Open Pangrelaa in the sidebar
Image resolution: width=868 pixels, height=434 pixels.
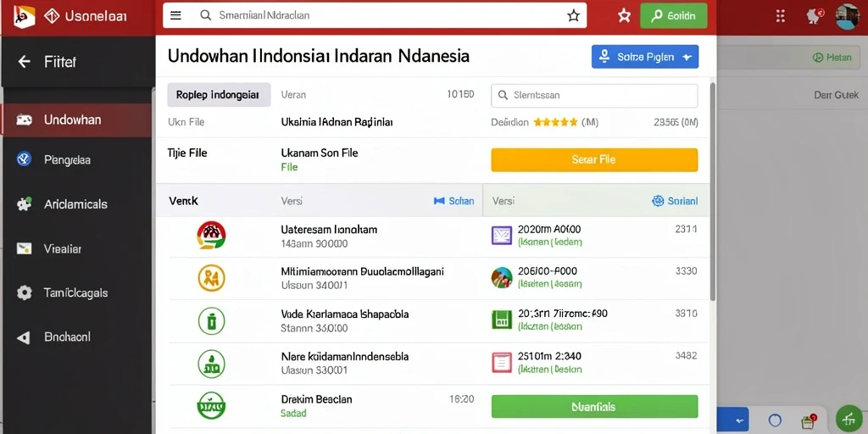(78, 160)
